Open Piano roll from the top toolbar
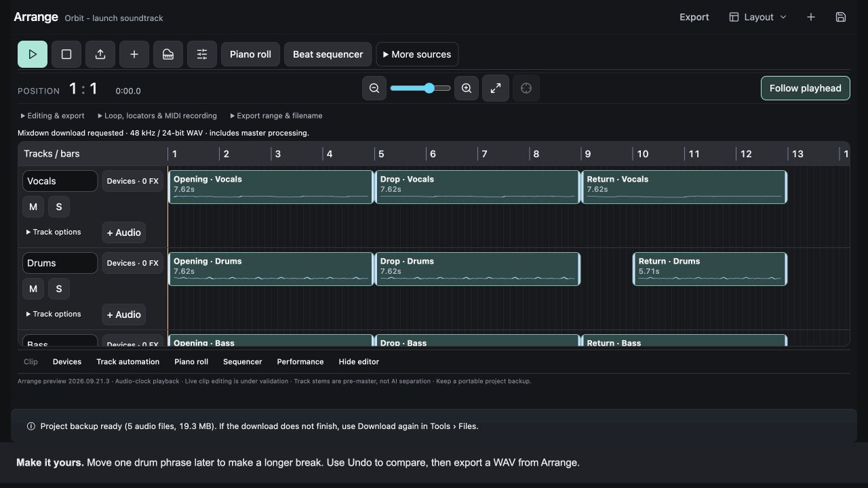The width and height of the screenshot is (868, 488). (250, 54)
